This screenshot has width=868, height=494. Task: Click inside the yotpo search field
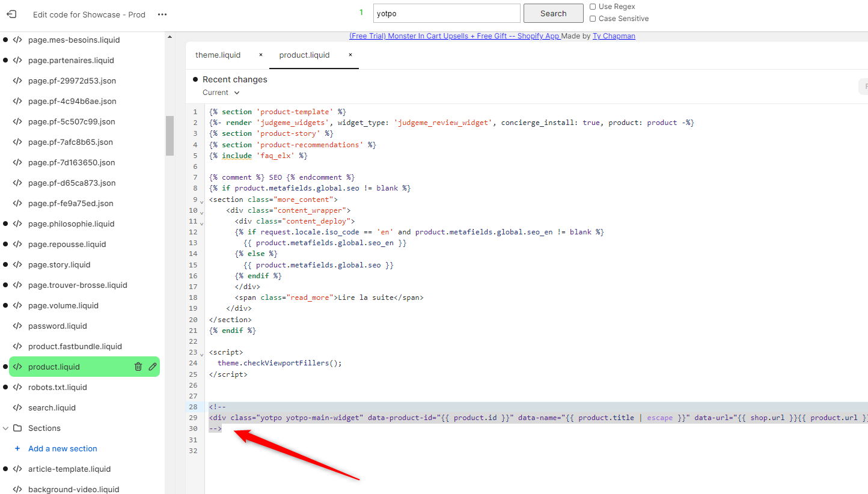click(447, 13)
